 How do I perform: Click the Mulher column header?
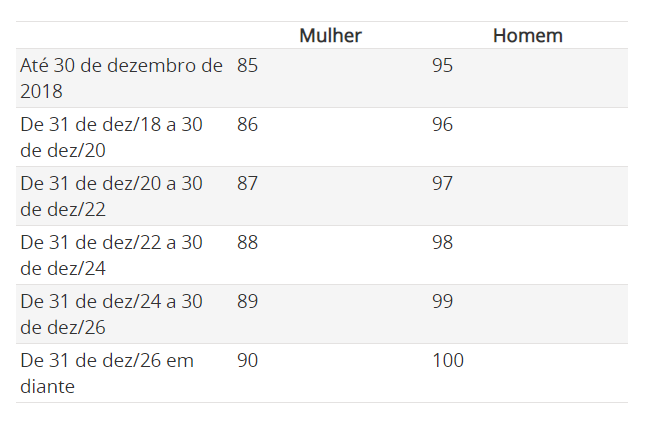pyautogui.click(x=330, y=36)
